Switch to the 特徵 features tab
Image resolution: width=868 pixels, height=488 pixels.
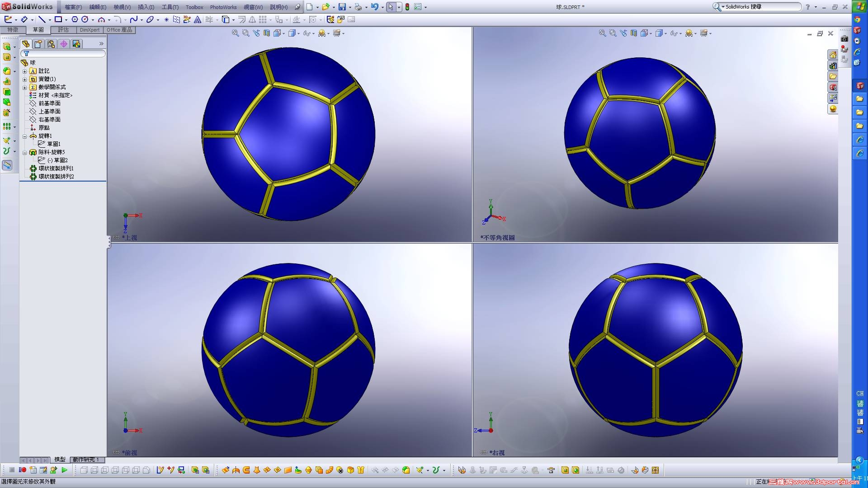click(13, 30)
